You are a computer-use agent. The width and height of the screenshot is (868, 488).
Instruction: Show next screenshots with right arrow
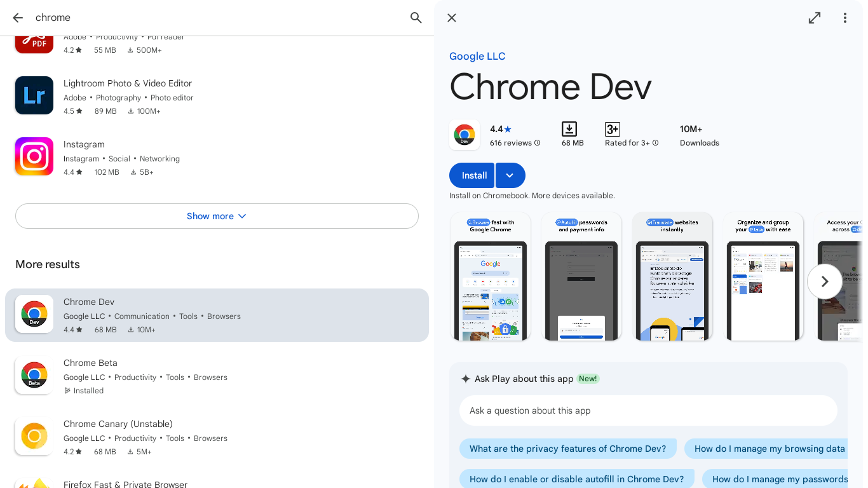coord(825,281)
